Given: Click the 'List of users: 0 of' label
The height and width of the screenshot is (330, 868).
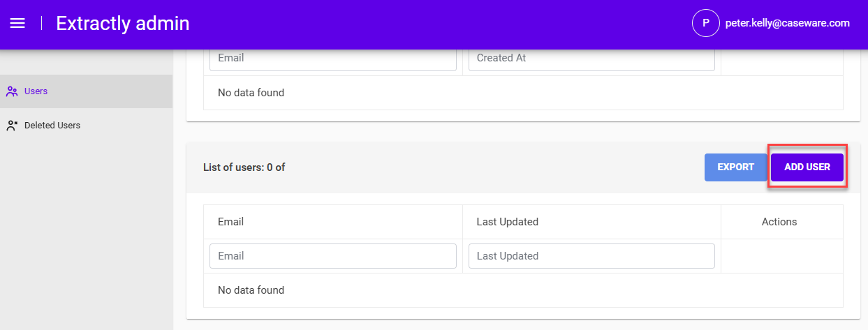Looking at the screenshot, I should pyautogui.click(x=244, y=167).
